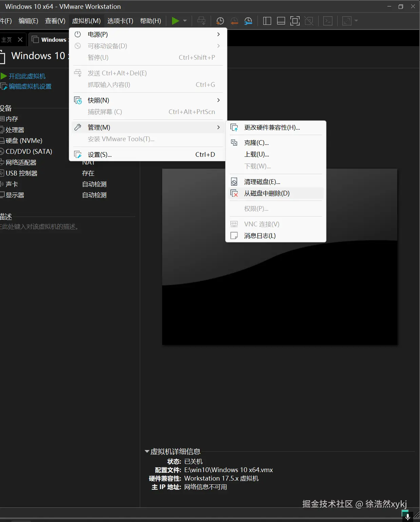Click the full screen mode icon
The image size is (420, 522).
(x=295, y=21)
